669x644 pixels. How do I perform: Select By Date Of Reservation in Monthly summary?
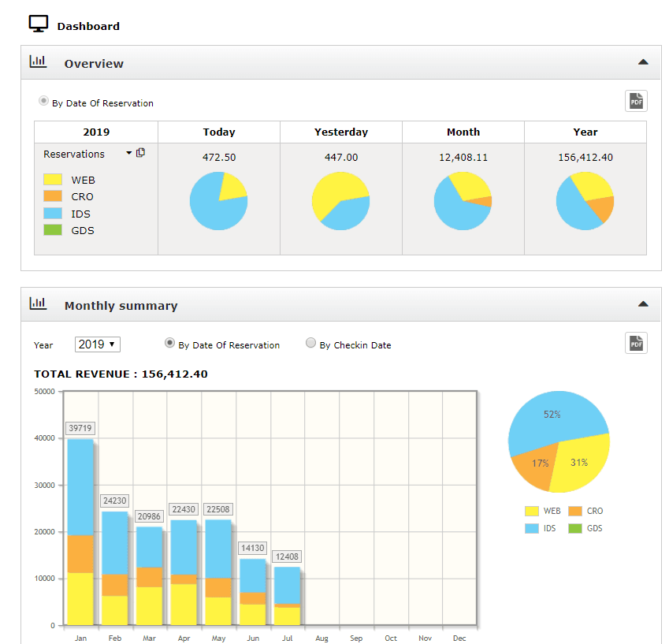pyautogui.click(x=170, y=344)
